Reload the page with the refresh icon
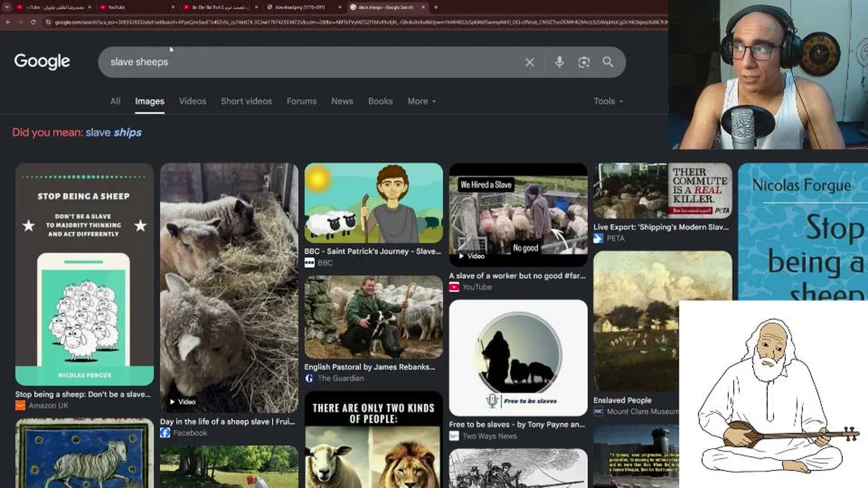This screenshot has height=488, width=868. point(33,22)
